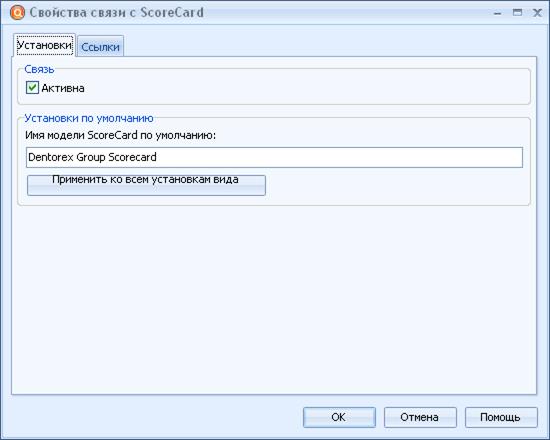Confirm the dialog with OK
Viewport: 550px width, 440px height.
pos(339,417)
